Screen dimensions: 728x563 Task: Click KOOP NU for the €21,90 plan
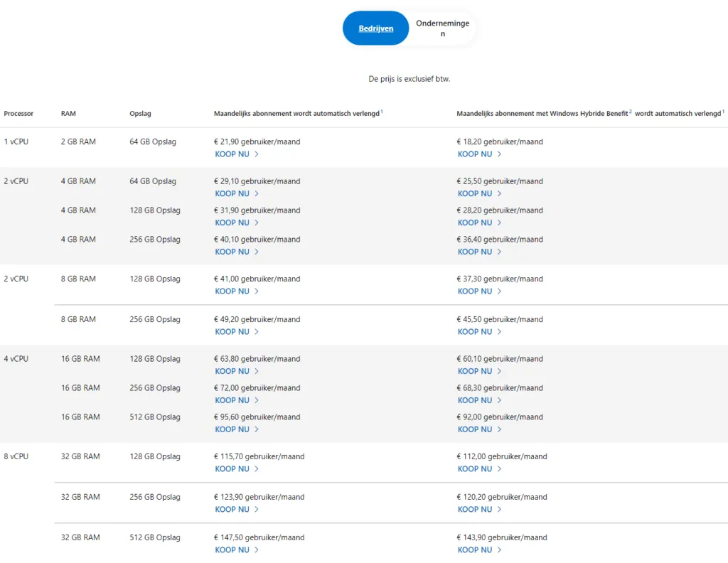click(232, 154)
